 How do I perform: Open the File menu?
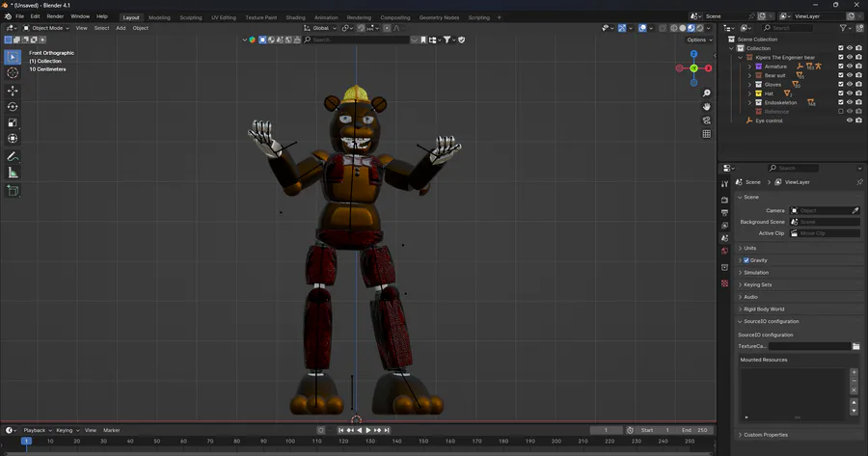pyautogui.click(x=20, y=16)
